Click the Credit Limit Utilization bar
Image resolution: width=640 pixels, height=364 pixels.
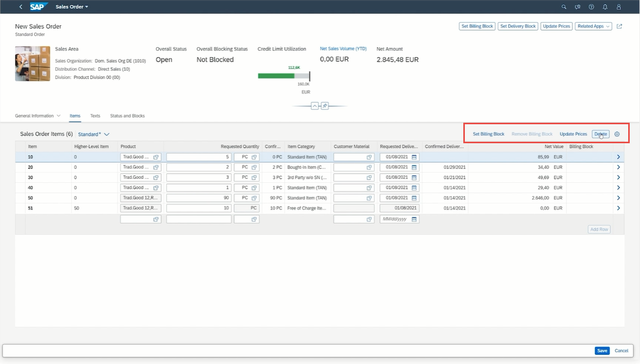pos(284,75)
